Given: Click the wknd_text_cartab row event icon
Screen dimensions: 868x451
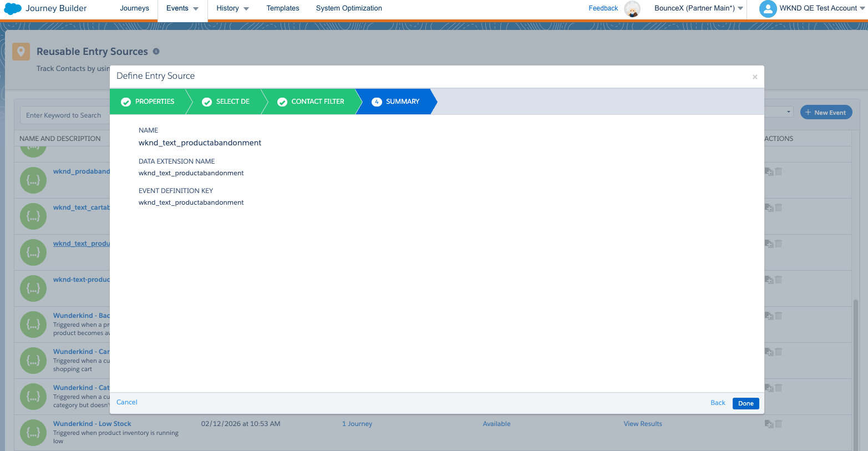Looking at the screenshot, I should pyautogui.click(x=33, y=216).
